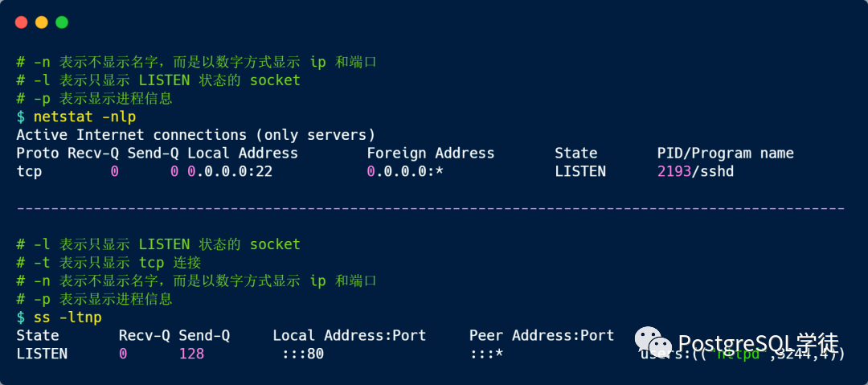Click the tcp protocol value in netstat output
Viewport: 868px width, 385px height.
pyautogui.click(x=29, y=171)
